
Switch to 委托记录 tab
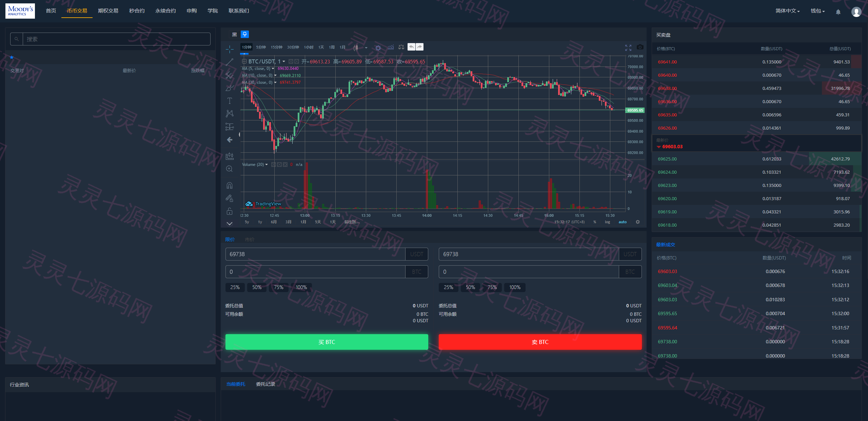(x=265, y=384)
